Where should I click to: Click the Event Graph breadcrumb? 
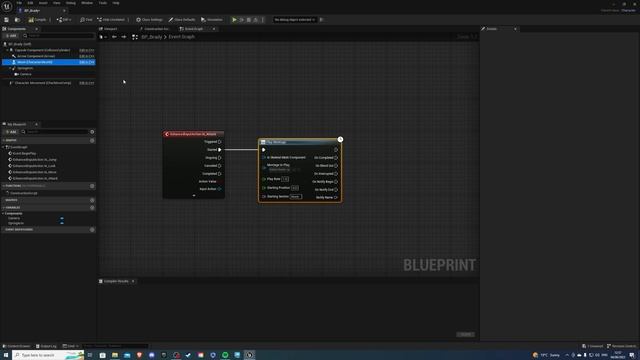[182, 37]
